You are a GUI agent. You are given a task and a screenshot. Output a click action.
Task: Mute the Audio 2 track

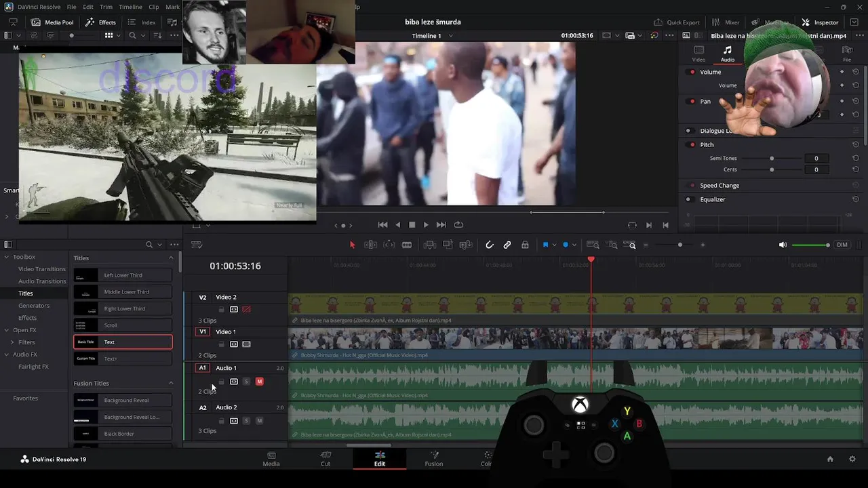259,421
